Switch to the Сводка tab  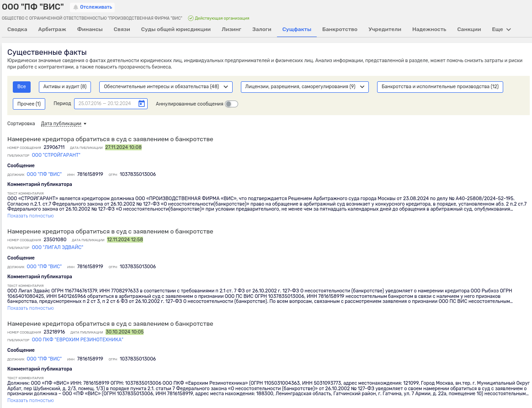coord(17,30)
